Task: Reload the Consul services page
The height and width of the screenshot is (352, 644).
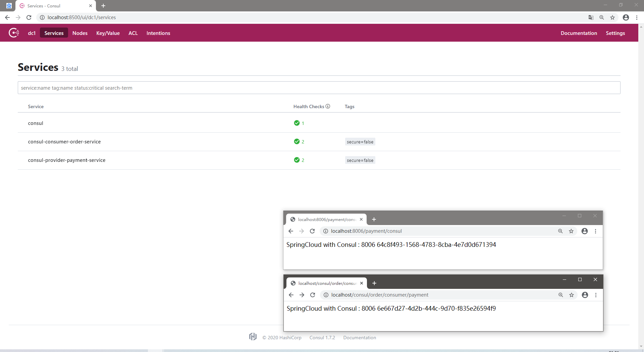Action: (x=29, y=17)
